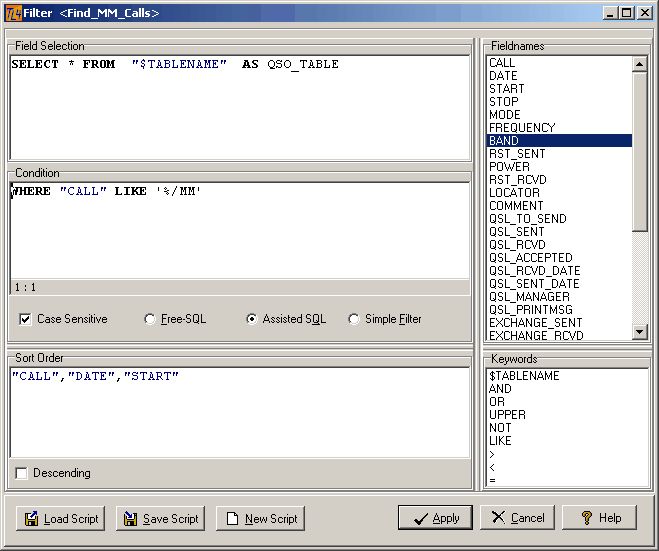This screenshot has width=659, height=551.
Task: Select QSL_SENT_DATE in the Fieldnames list
Action: click(x=559, y=284)
